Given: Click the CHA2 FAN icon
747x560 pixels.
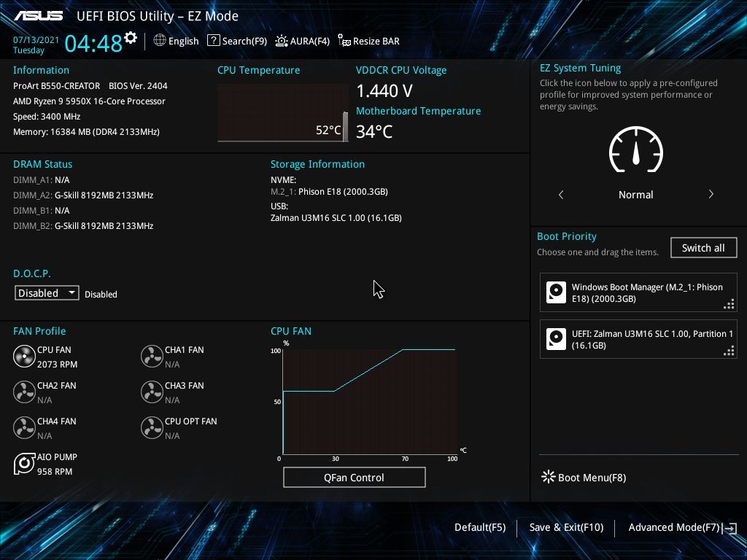Looking at the screenshot, I should pos(24,392).
